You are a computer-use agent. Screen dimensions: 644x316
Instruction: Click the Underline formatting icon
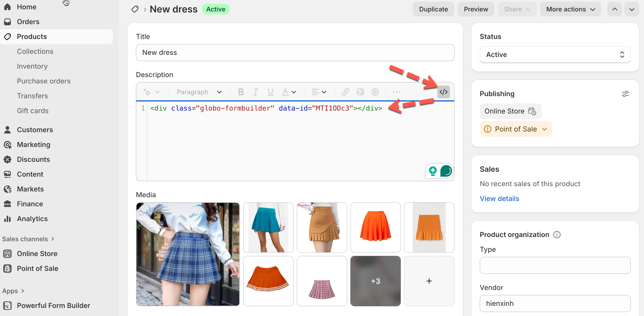270,92
